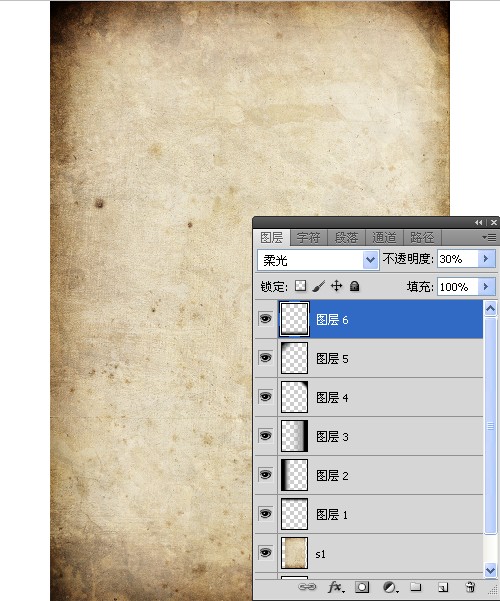This screenshot has height=601, width=500.
Task: Create a new layer
Action: click(x=443, y=587)
